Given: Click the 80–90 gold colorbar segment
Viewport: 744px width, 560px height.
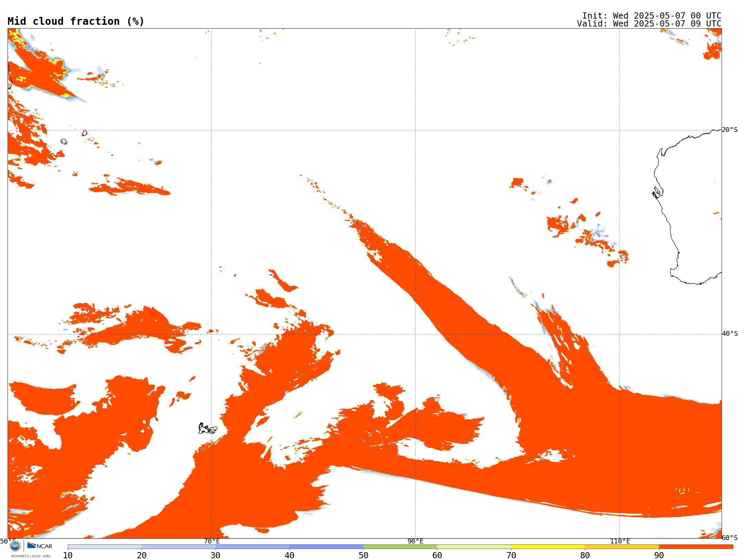Looking at the screenshot, I should pos(622,547).
